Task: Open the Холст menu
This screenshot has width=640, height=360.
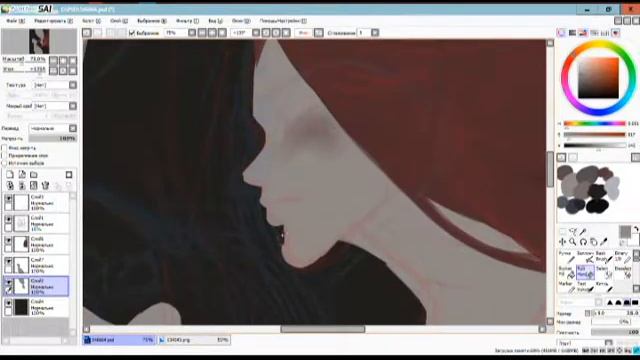Action: pyautogui.click(x=91, y=20)
